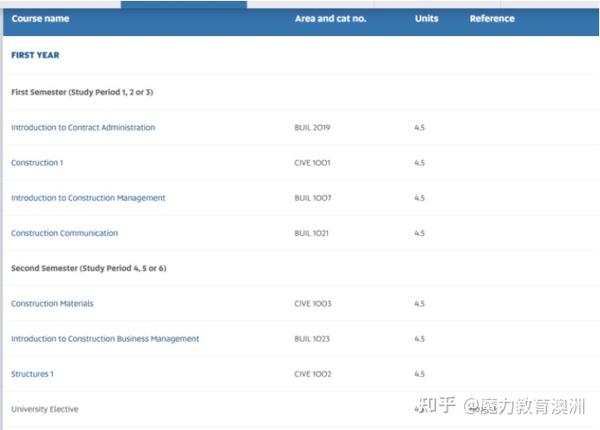Click the Units column header
This screenshot has width=600, height=430.
pos(426,18)
